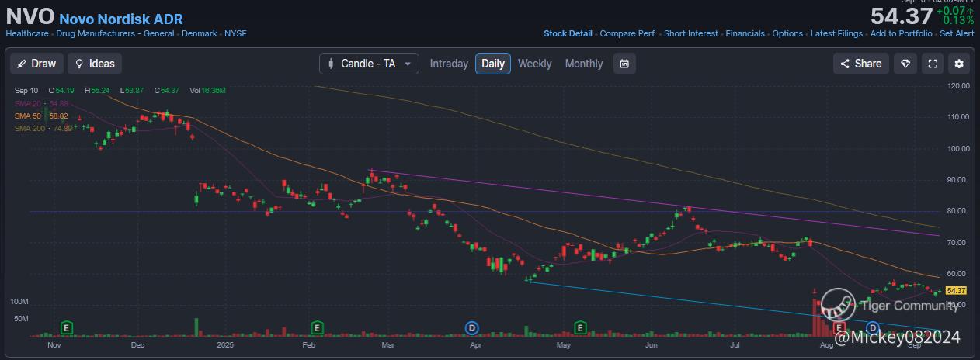This screenshot has height=360, width=980.
Task: Select the Daily timeframe
Action: coord(493,64)
